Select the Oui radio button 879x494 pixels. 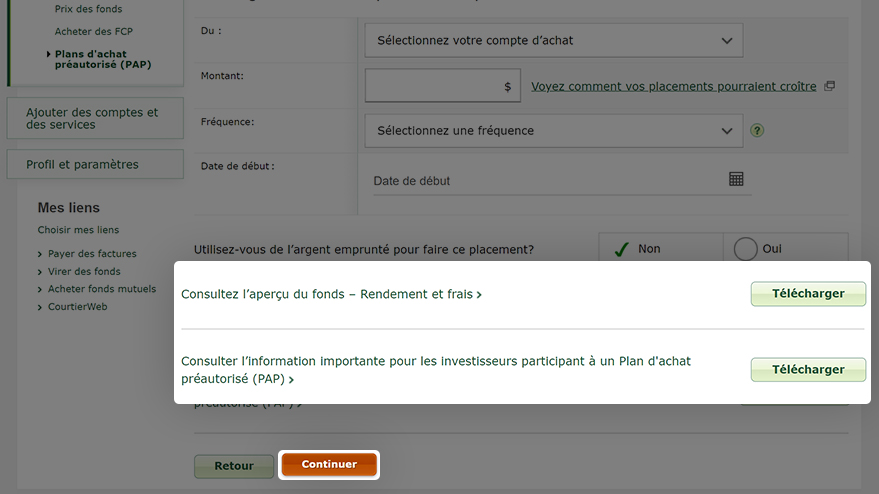pyautogui.click(x=746, y=249)
